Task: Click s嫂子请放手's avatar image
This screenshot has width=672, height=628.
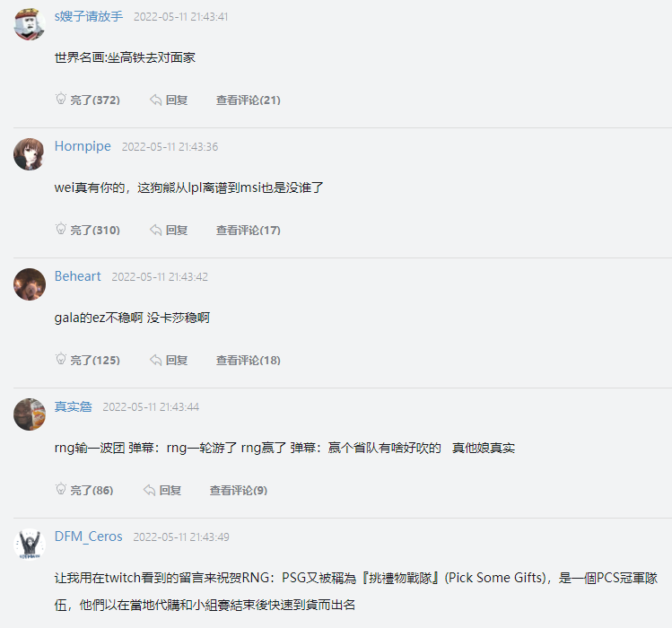Action: (x=30, y=24)
